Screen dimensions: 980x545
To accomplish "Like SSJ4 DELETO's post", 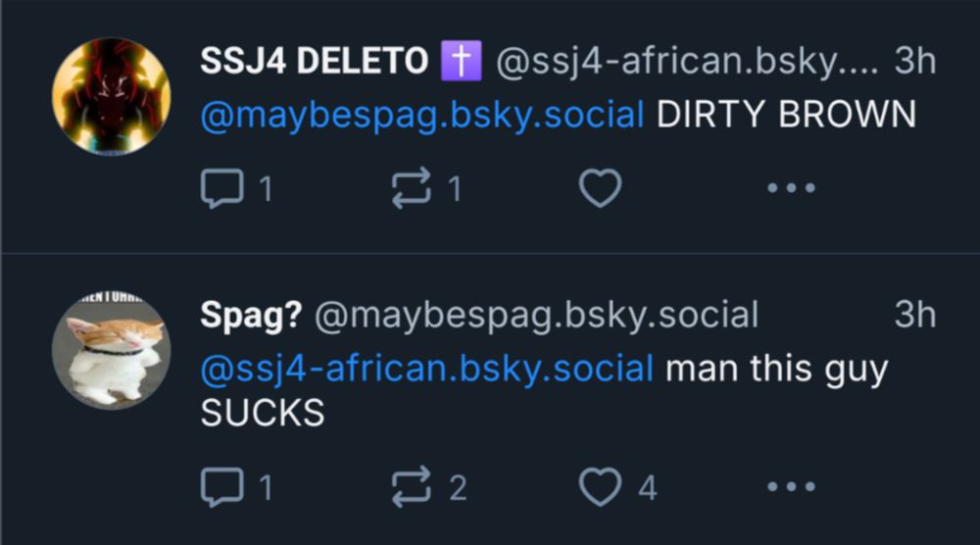I will click(x=600, y=188).
